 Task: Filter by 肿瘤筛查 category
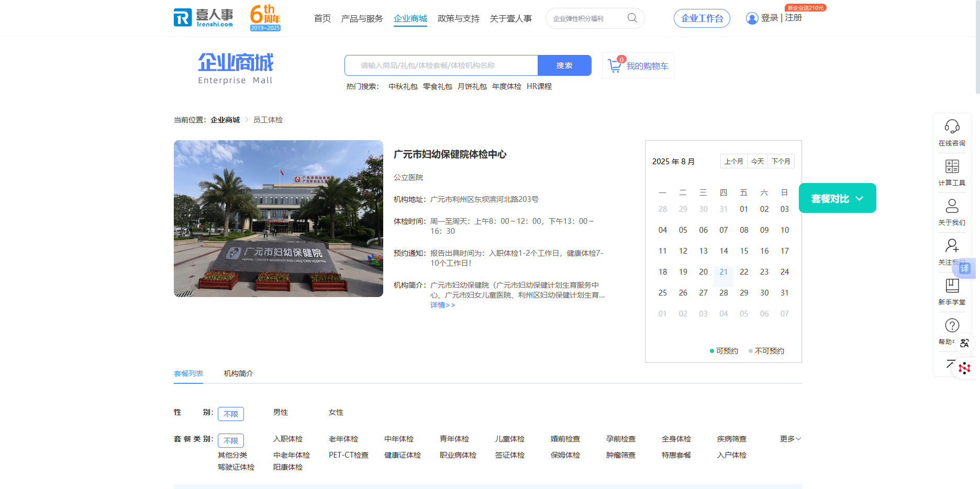tap(621, 455)
